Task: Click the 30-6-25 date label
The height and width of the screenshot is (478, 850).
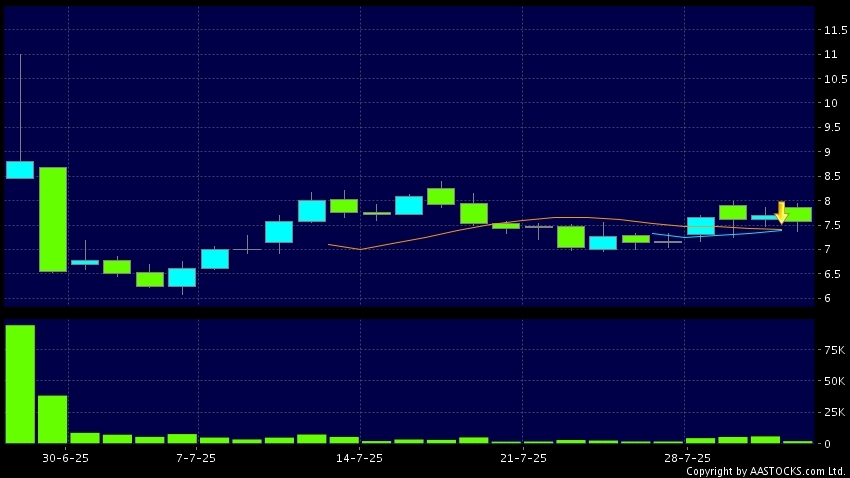Action: pyautogui.click(x=65, y=458)
